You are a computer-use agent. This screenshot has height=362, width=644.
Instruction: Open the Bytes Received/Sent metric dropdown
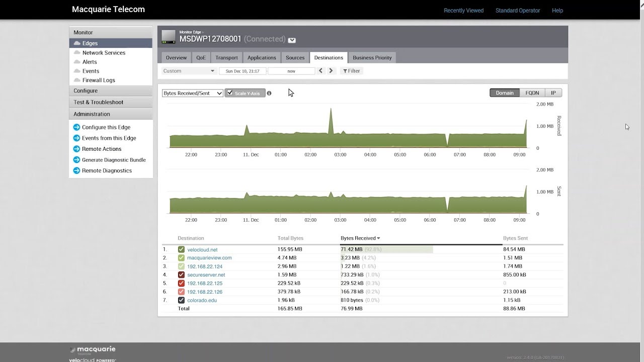[x=192, y=93]
